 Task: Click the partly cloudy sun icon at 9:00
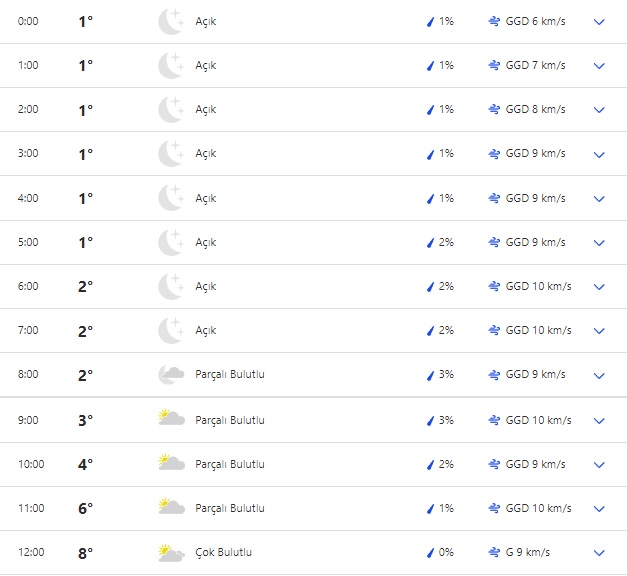(x=171, y=419)
